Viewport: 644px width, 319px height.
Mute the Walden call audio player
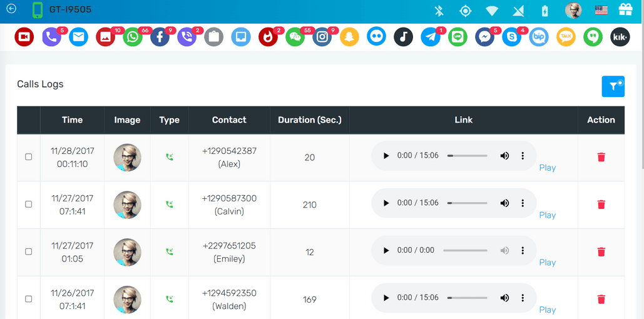pyautogui.click(x=505, y=298)
